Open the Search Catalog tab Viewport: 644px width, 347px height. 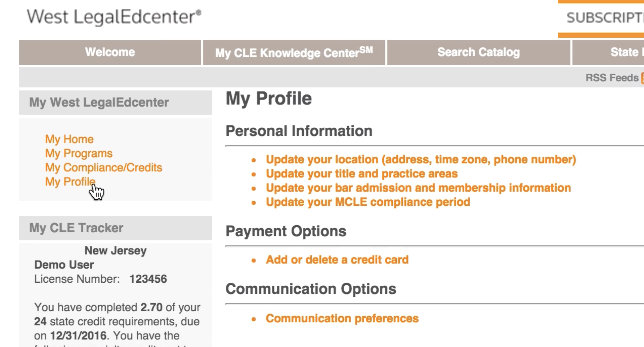pyautogui.click(x=479, y=52)
